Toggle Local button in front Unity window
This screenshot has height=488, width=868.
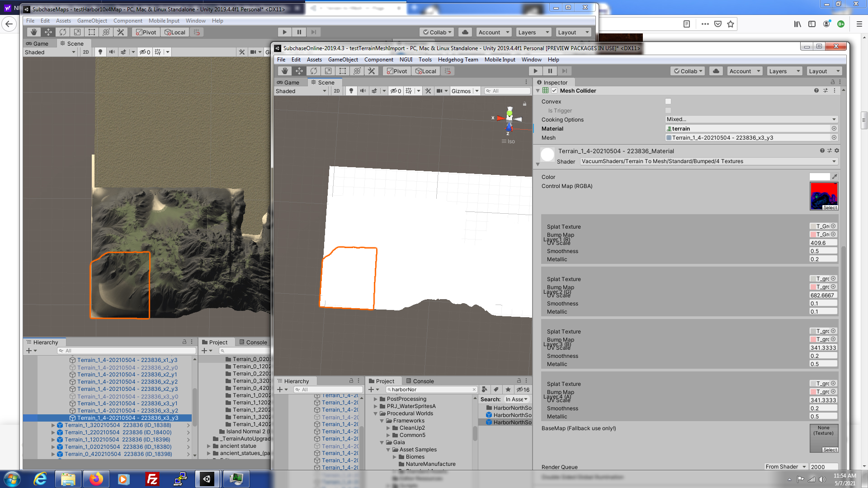(425, 71)
